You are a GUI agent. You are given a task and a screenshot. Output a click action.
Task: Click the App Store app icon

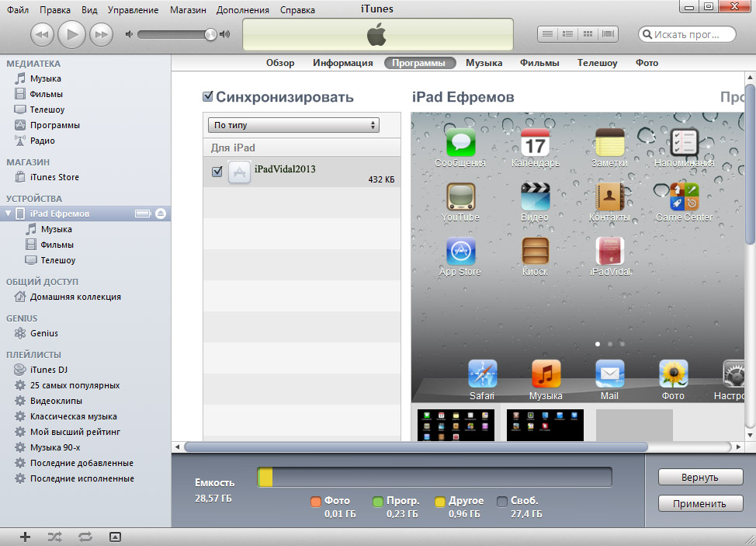pyautogui.click(x=461, y=252)
